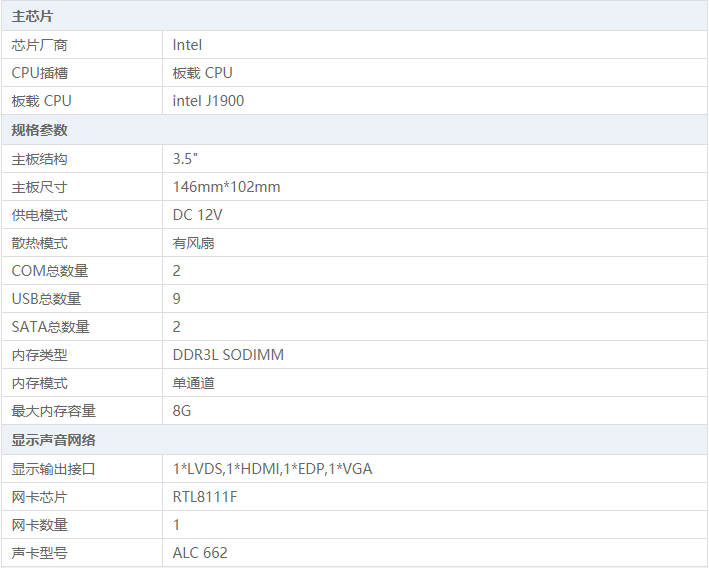
Task: Select the 8G maximum memory value
Action: (x=182, y=411)
